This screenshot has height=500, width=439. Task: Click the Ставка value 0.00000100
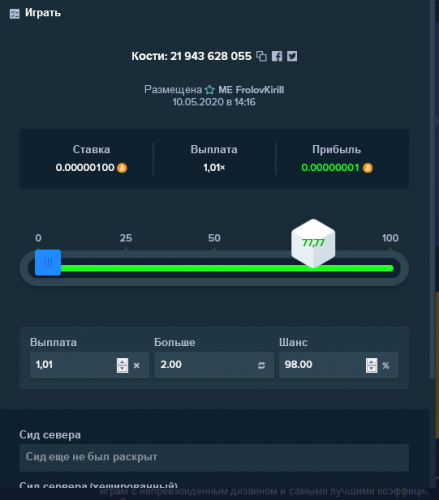click(85, 167)
